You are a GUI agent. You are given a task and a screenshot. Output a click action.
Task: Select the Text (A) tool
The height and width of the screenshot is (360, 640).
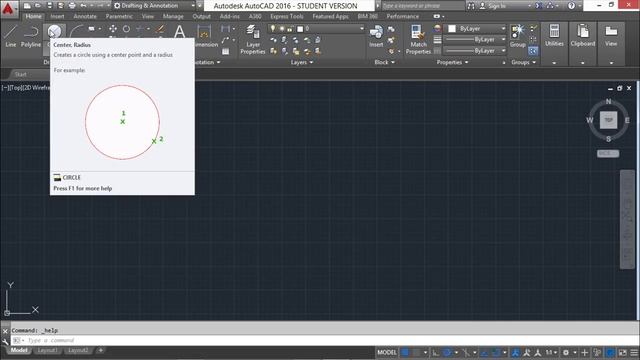point(180,31)
